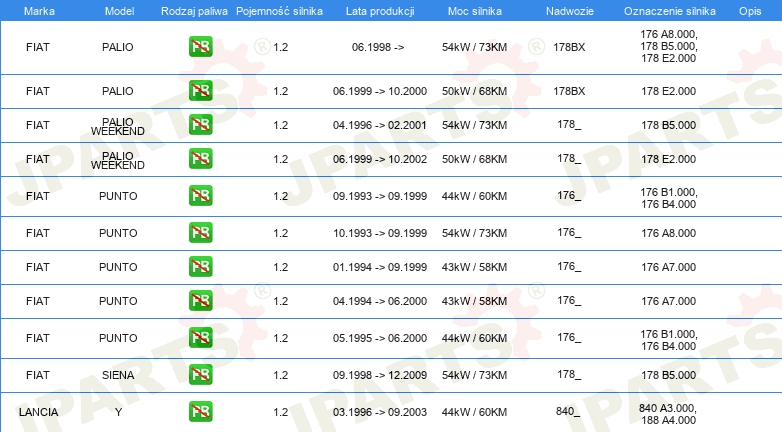Click the date range '04.1996 -> 02.2001'
The height and width of the screenshot is (432, 782).
[380, 125]
